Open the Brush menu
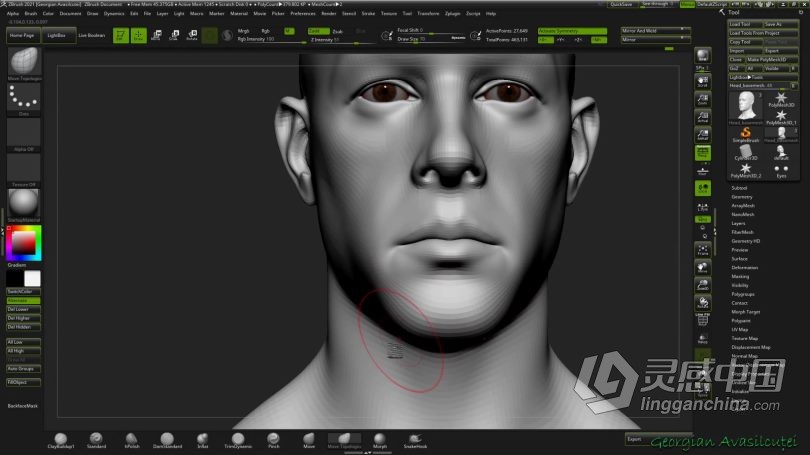Image resolution: width=810 pixels, height=455 pixels. tap(31, 13)
